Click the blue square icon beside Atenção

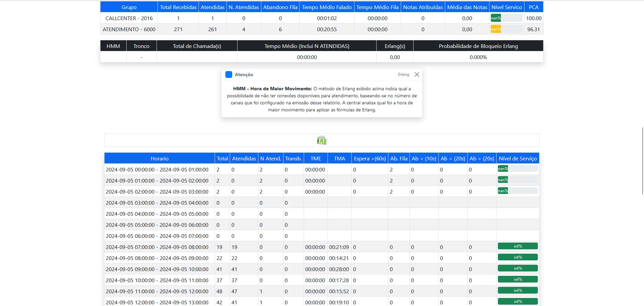[229, 74]
